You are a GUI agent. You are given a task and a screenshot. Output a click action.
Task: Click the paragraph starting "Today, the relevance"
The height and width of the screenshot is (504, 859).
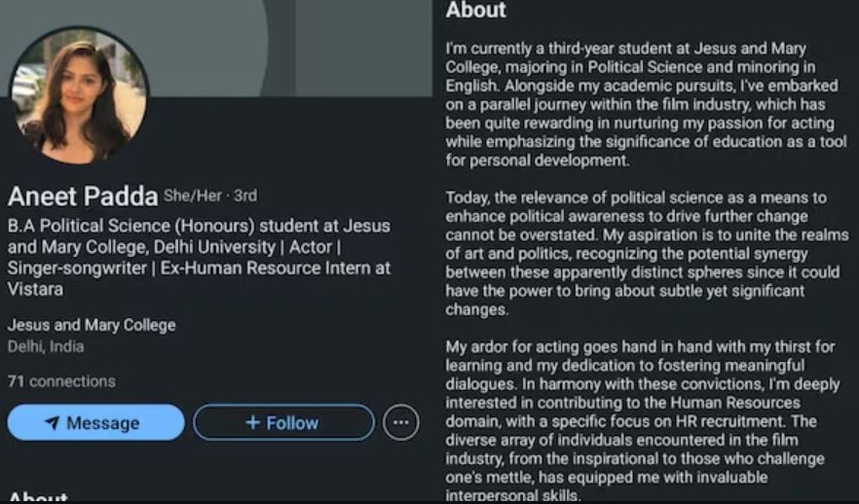pyautogui.click(x=641, y=254)
